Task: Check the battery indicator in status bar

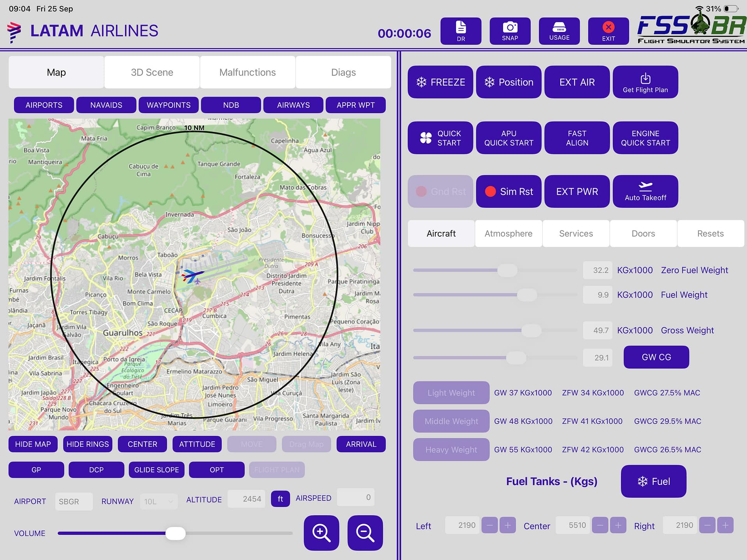Action: tap(731, 9)
